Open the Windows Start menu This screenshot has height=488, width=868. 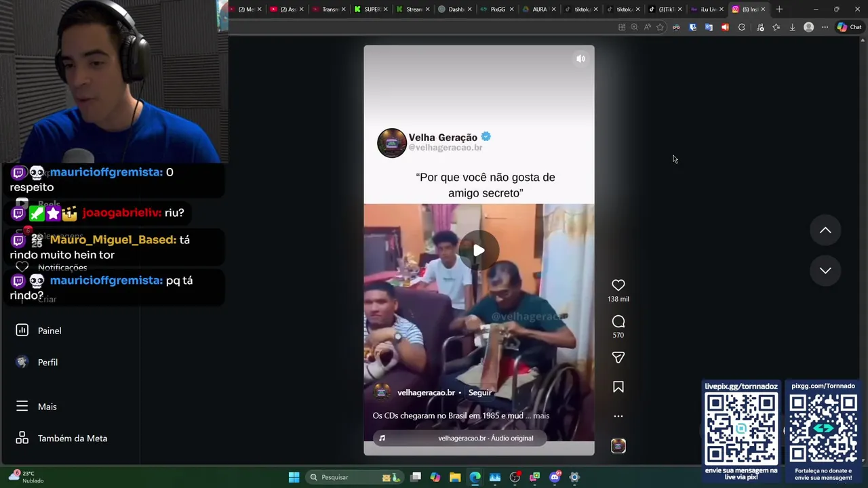(x=294, y=477)
